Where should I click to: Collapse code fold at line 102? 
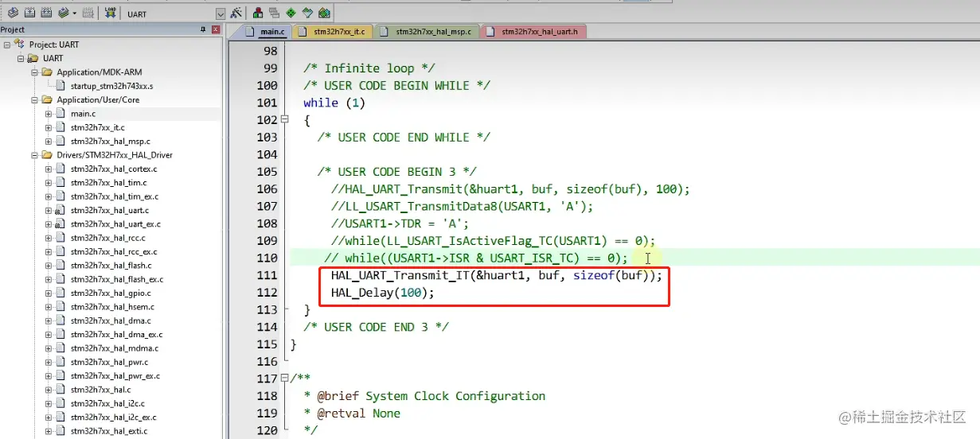coord(285,120)
